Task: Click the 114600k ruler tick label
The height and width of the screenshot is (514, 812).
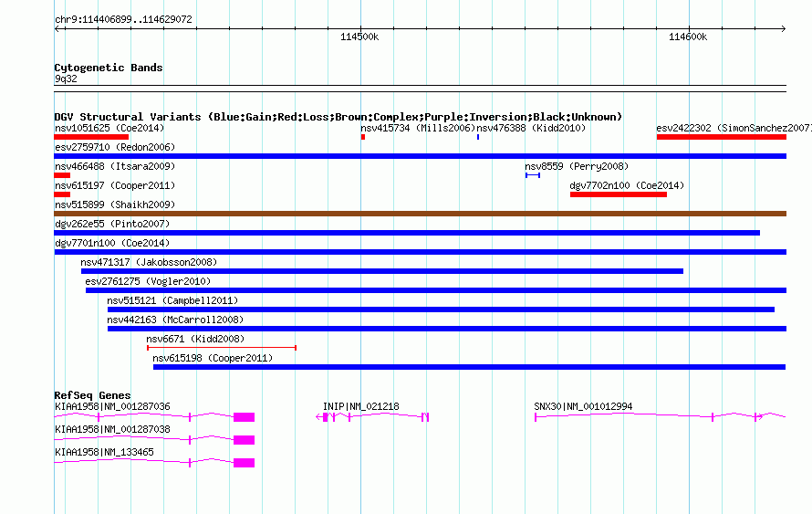Action: coord(688,37)
